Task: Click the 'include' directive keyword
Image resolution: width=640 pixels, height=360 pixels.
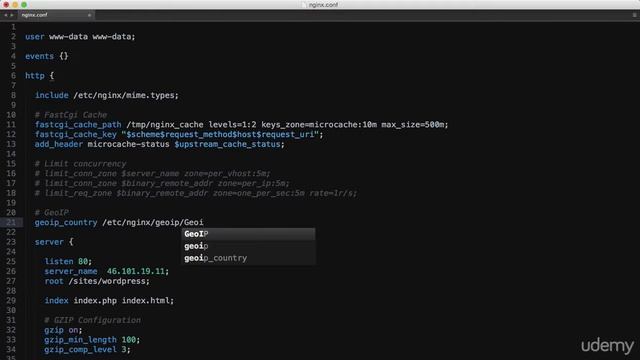Action: click(52, 95)
